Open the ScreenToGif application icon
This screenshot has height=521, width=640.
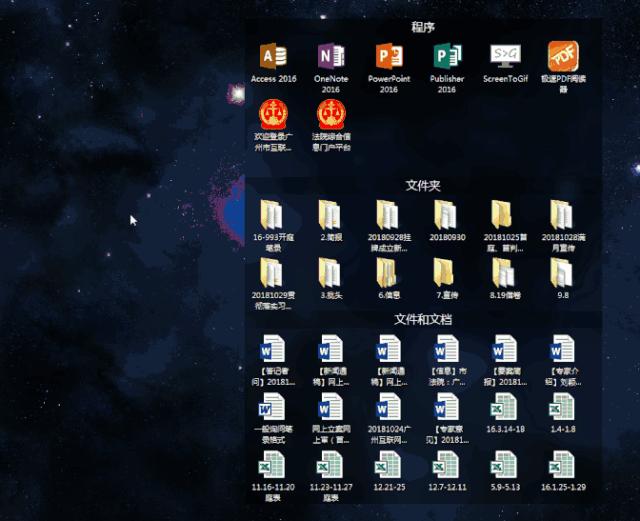[x=505, y=56]
